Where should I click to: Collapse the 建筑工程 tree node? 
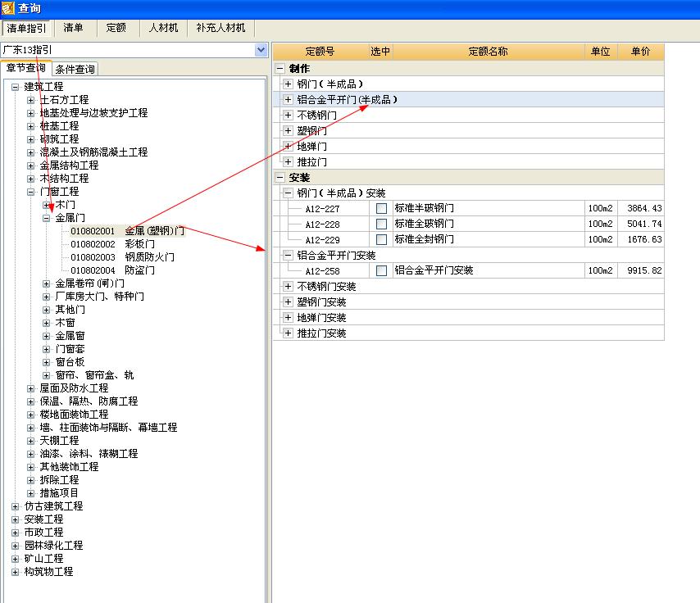pyautogui.click(x=16, y=87)
